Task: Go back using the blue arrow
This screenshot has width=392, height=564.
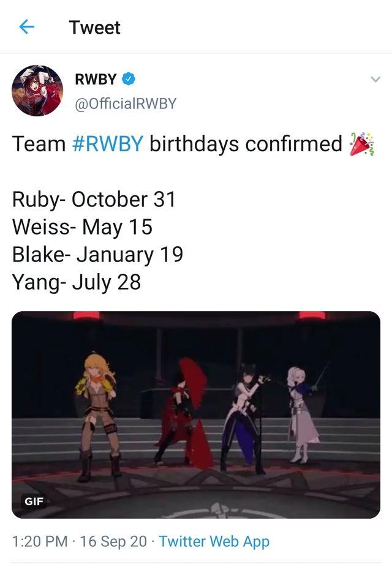Action: pyautogui.click(x=26, y=27)
